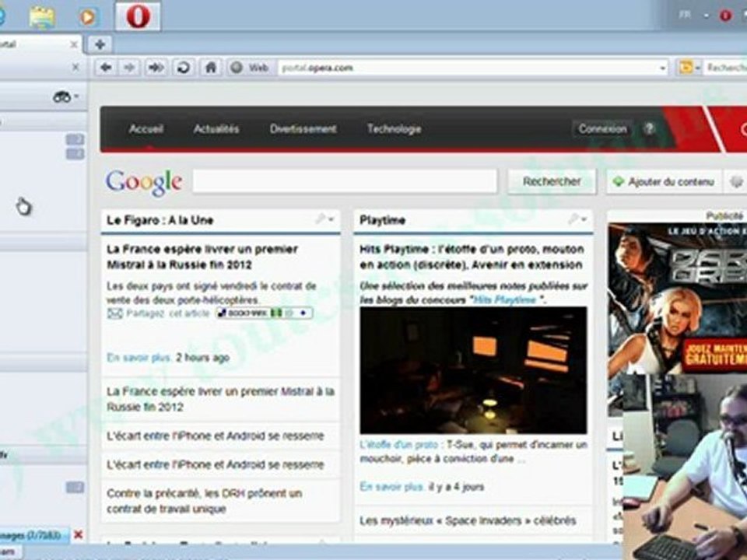Cancel image loading with red X
Viewport: 747px width, 560px height.
coord(79,535)
